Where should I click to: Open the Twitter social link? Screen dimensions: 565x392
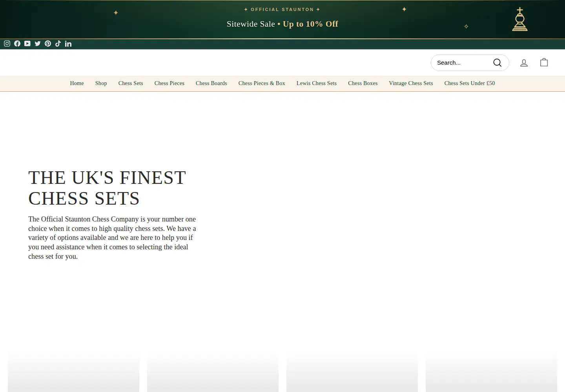tap(38, 44)
